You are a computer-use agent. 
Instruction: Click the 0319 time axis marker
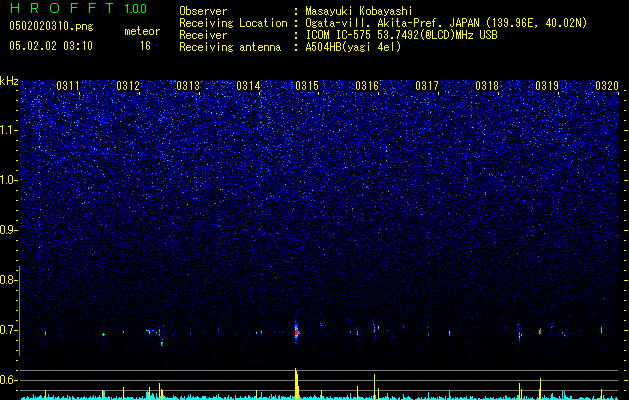pos(547,86)
